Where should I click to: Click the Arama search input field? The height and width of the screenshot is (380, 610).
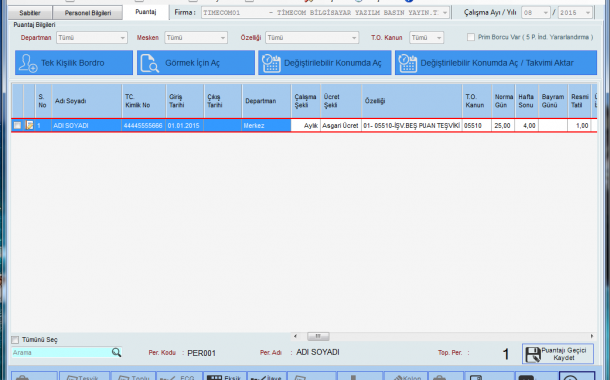(61, 352)
